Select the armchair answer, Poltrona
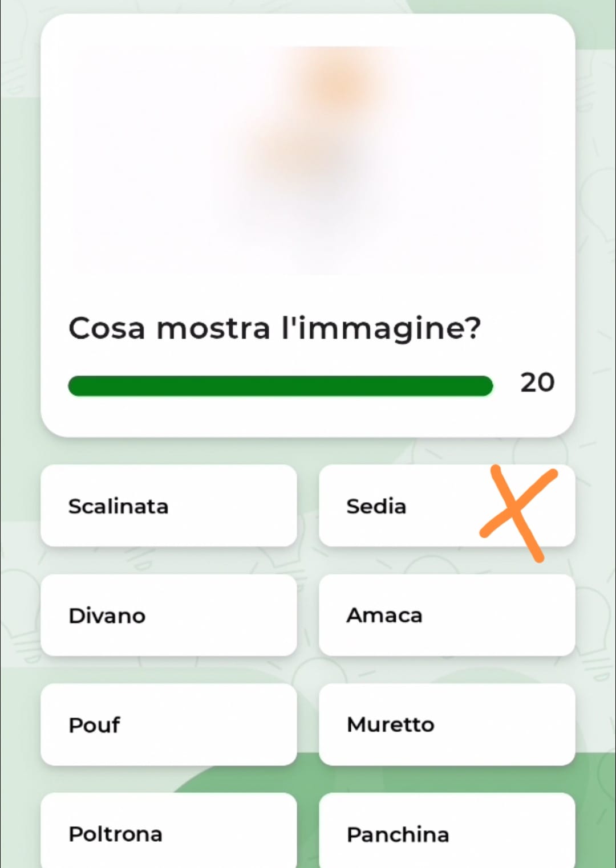Image resolution: width=616 pixels, height=868 pixels. 168,833
